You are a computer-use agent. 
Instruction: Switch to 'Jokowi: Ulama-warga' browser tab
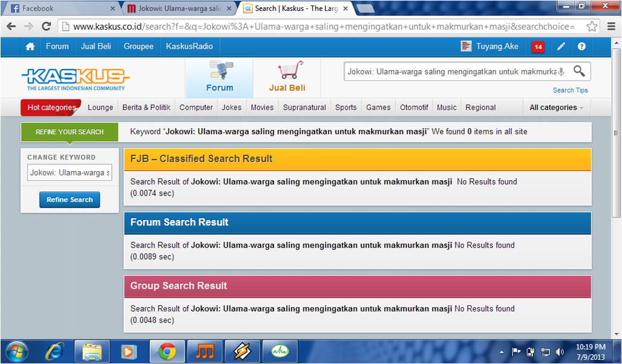(178, 8)
